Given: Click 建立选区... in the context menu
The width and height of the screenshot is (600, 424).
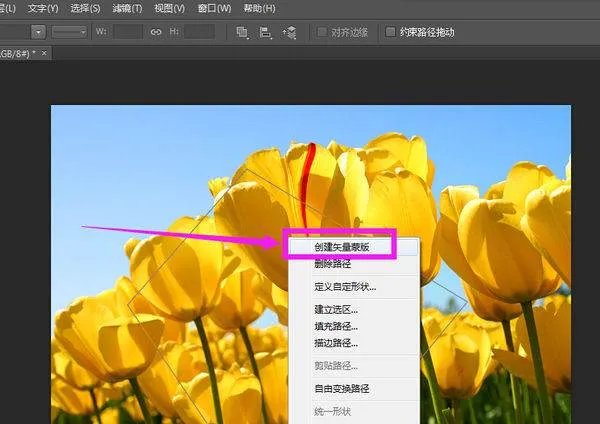Looking at the screenshot, I should [x=335, y=310].
